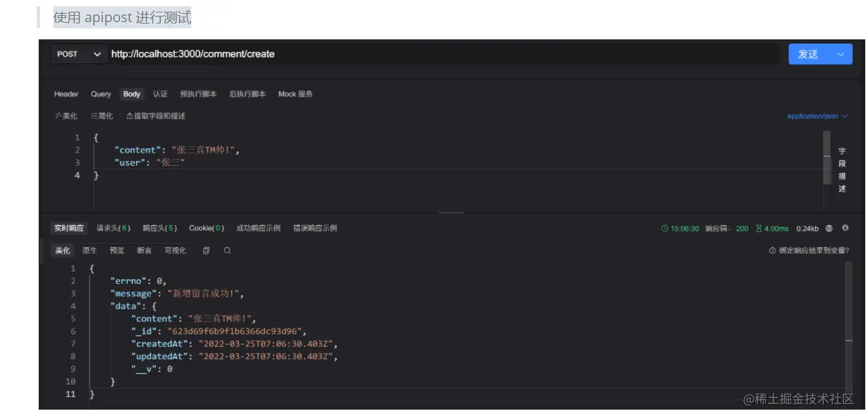868x420 pixels.
Task: Open the 预执行脚本 pre-request script tab
Action: [x=198, y=94]
